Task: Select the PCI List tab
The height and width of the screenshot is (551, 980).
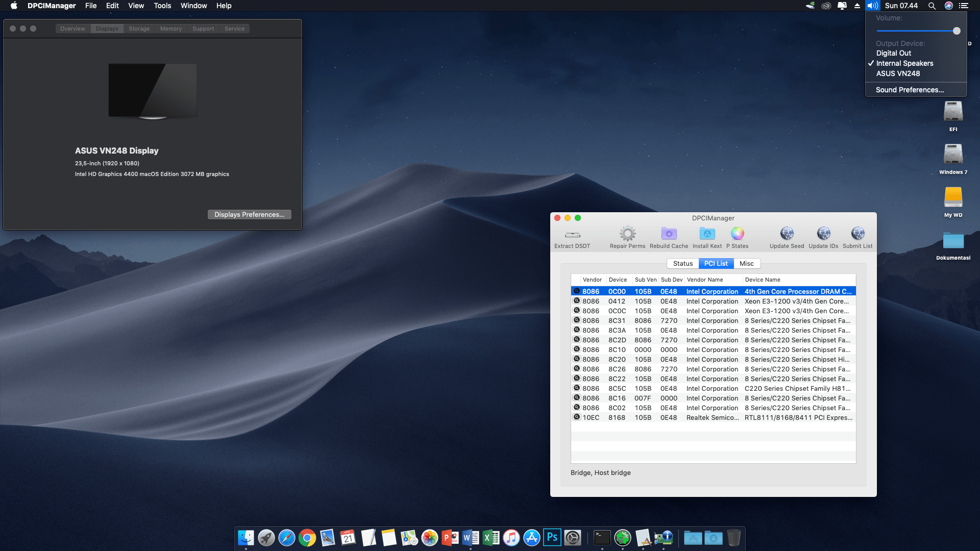Action: [716, 264]
